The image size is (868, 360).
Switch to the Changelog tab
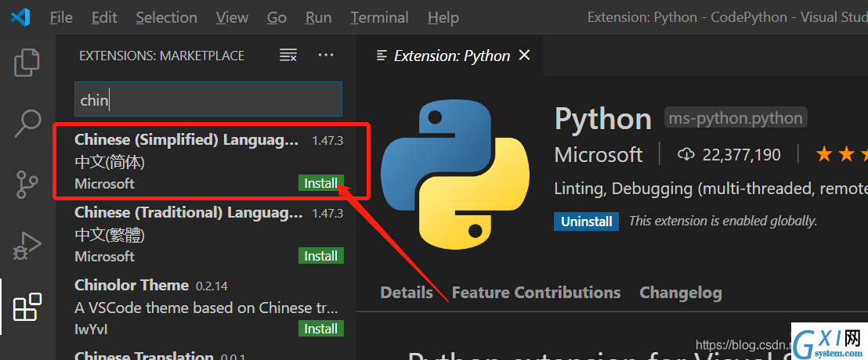click(680, 293)
